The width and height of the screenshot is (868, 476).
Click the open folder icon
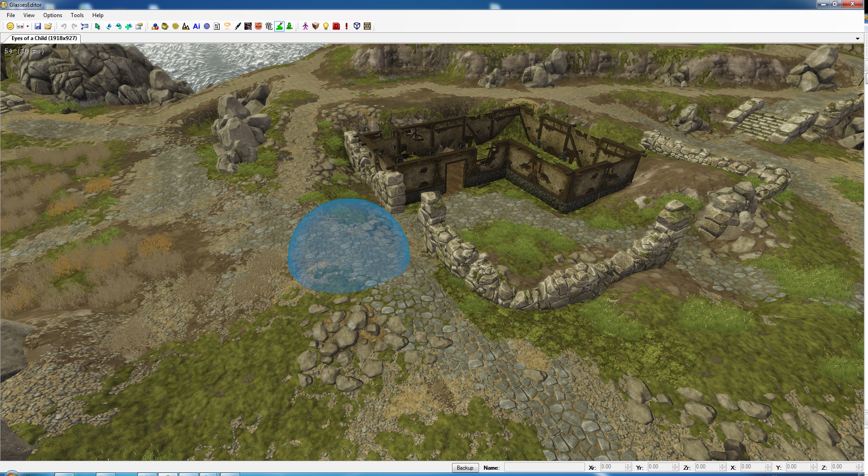[48, 27]
